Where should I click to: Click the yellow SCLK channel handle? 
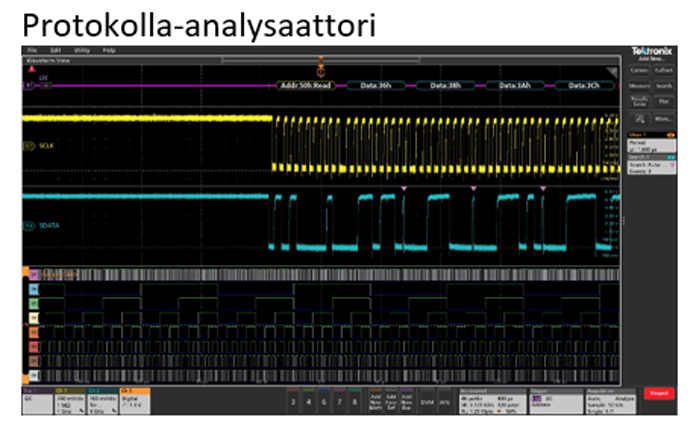[30, 146]
